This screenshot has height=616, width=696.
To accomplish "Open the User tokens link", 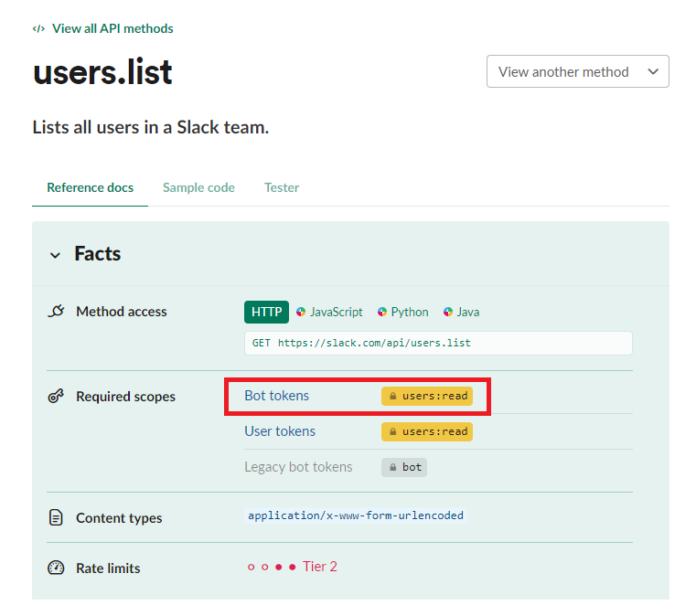I will 280,431.
